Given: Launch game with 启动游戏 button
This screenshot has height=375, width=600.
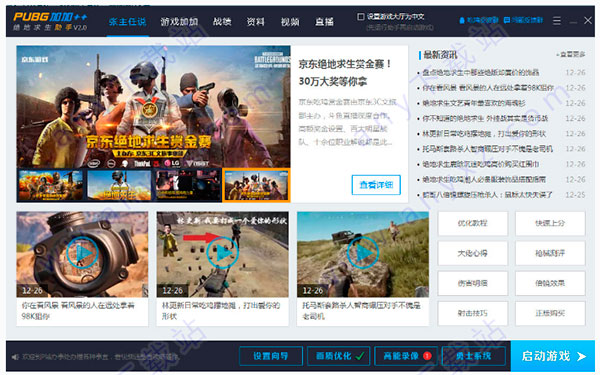Looking at the screenshot, I should pos(553,356).
